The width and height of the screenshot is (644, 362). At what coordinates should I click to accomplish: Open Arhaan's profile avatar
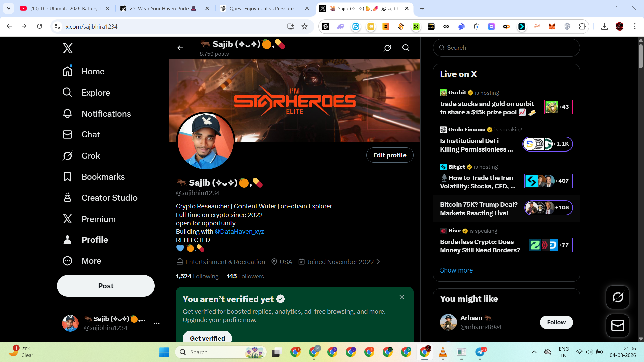[448, 322]
